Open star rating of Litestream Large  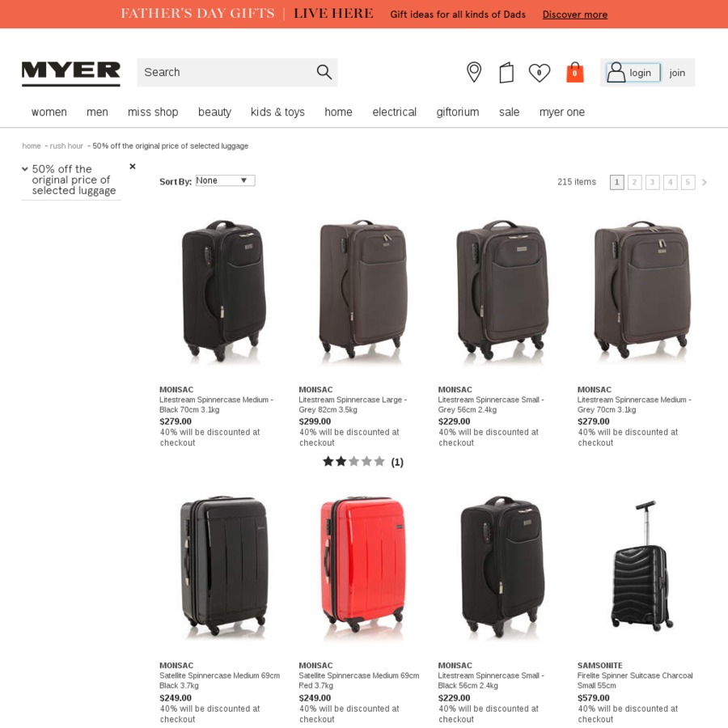[x=353, y=462]
